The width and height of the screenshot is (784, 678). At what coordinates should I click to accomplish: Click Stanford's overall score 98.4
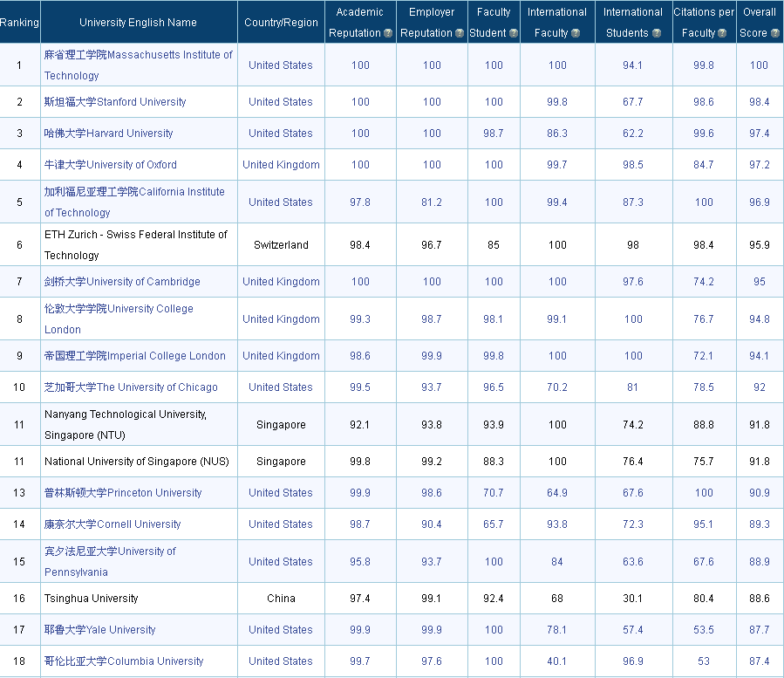point(760,102)
